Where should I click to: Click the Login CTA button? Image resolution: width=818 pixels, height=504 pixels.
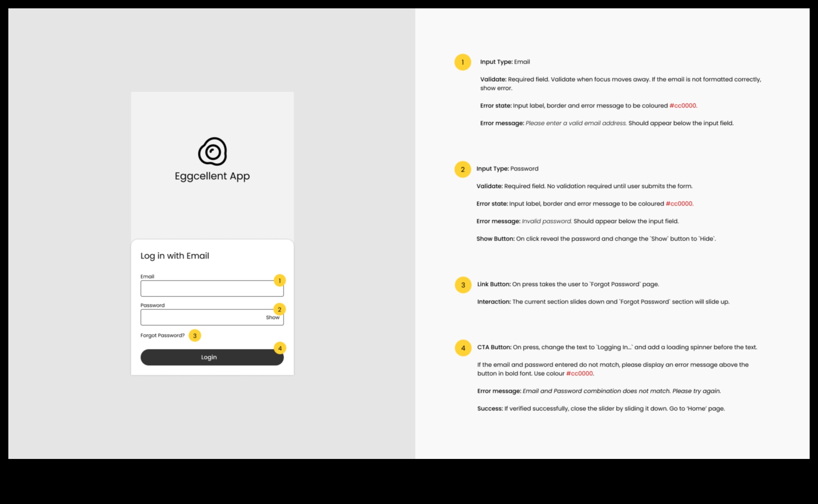pyautogui.click(x=209, y=357)
